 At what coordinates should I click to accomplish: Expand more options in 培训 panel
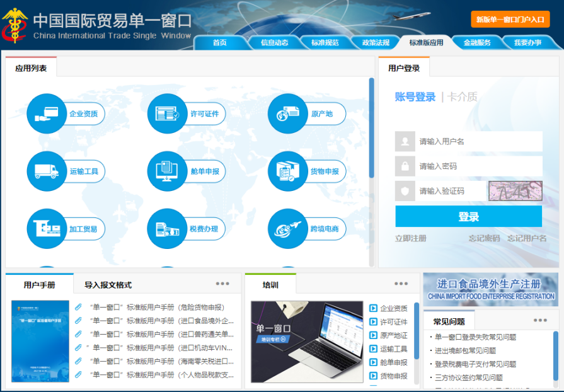[x=401, y=284]
